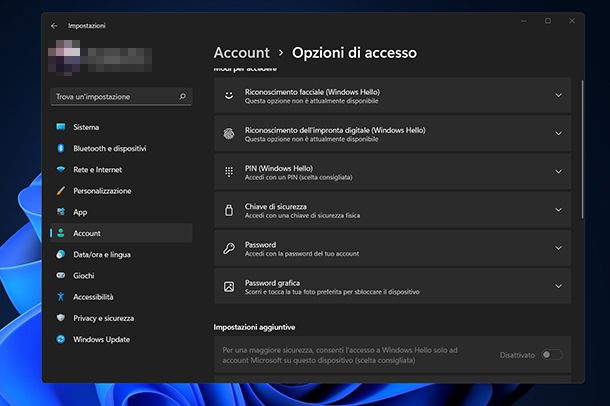Viewport: 610px width, 406px height.
Task: Click the fingerprint icon
Action: click(229, 133)
